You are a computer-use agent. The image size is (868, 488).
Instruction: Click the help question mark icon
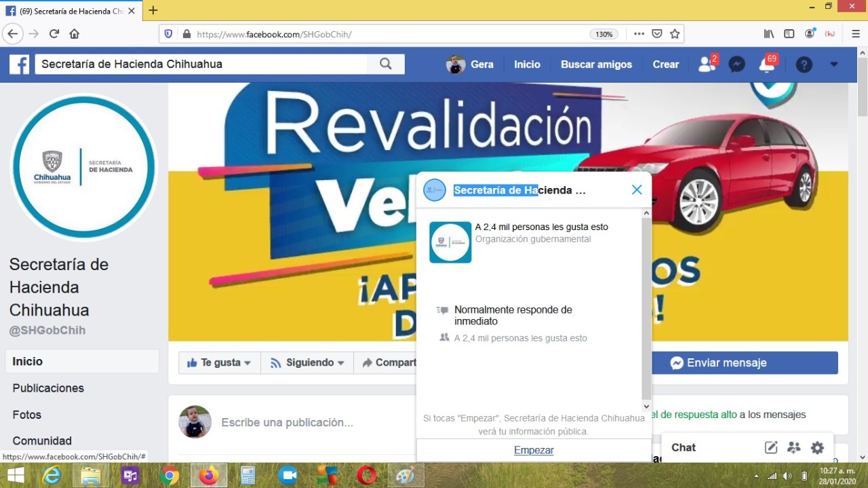click(x=804, y=64)
